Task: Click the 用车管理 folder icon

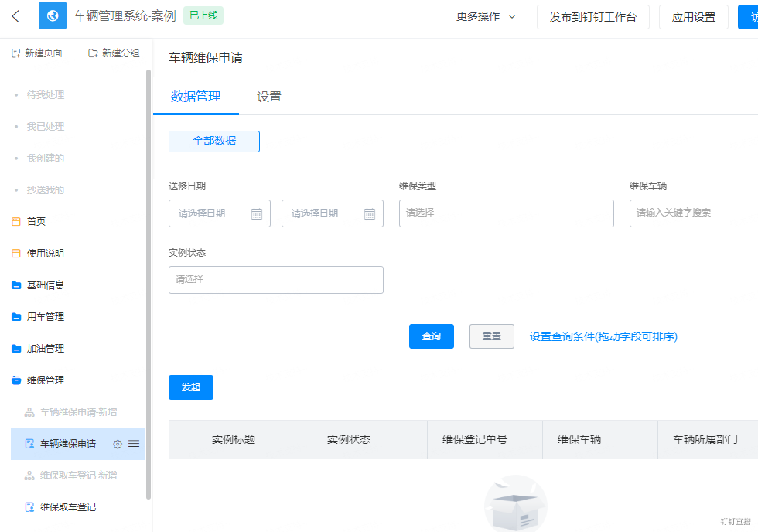Action: [x=16, y=317]
